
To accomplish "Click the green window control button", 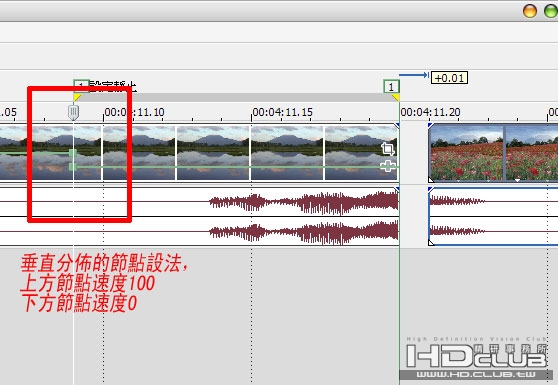I will pyautogui.click(x=551, y=11).
